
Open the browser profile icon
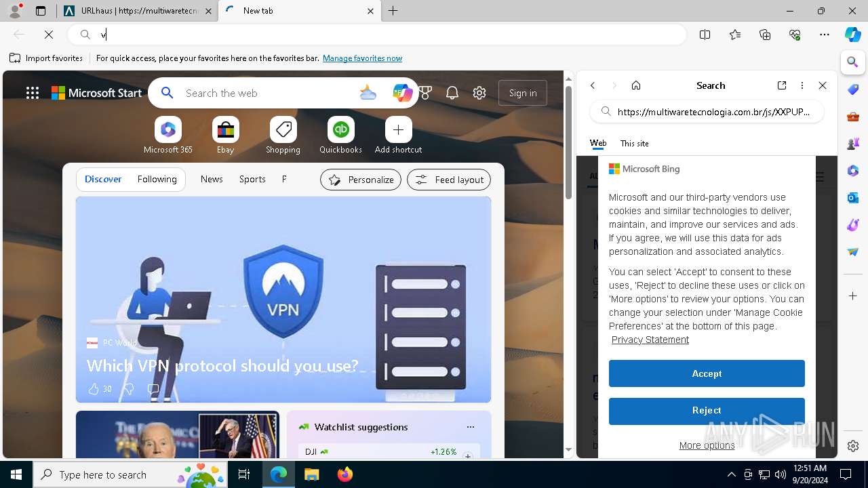[x=15, y=10]
